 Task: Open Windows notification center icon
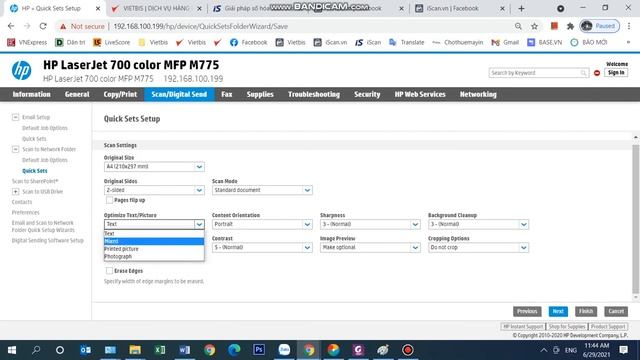click(623, 350)
